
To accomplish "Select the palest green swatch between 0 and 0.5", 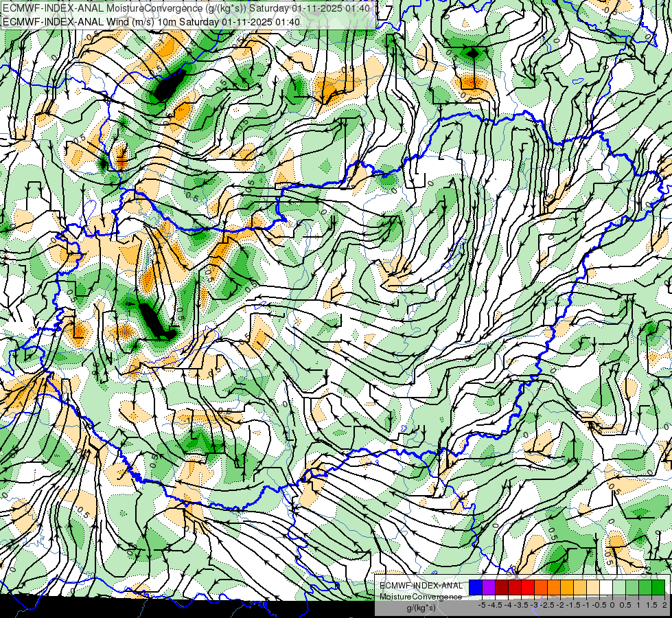I will [619, 588].
